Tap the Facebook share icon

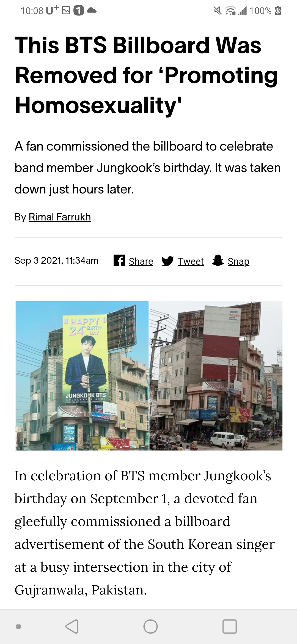click(119, 260)
